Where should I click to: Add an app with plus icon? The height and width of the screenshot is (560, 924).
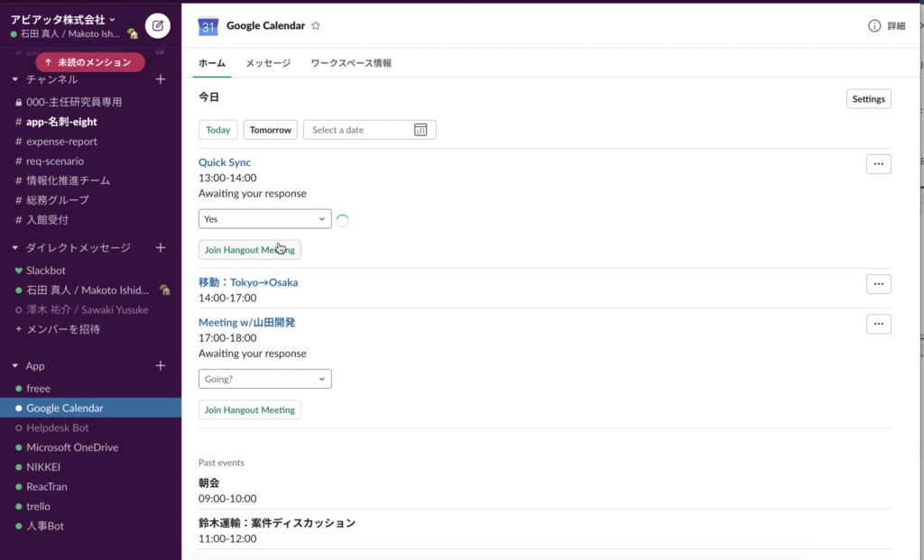(x=161, y=366)
